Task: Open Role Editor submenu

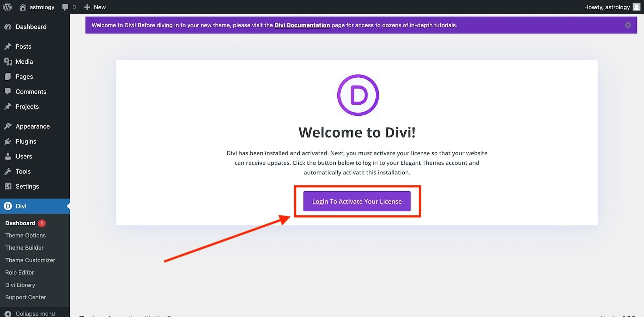Action: [x=20, y=273]
